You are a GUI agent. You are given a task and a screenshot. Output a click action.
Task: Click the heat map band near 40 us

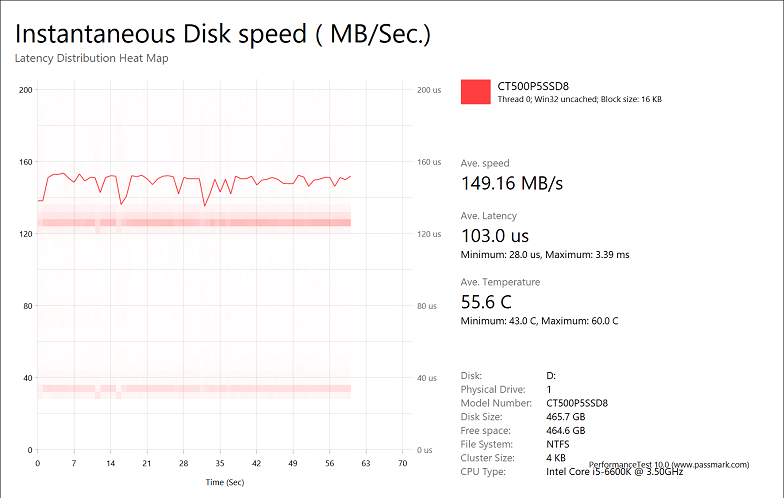pyautogui.click(x=200, y=387)
